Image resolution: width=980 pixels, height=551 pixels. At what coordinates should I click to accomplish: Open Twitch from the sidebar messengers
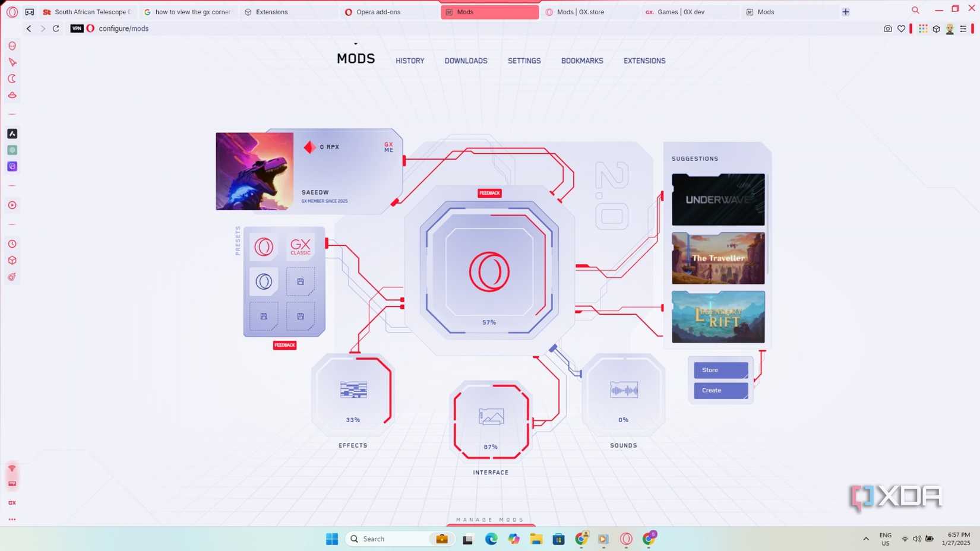coord(12,166)
